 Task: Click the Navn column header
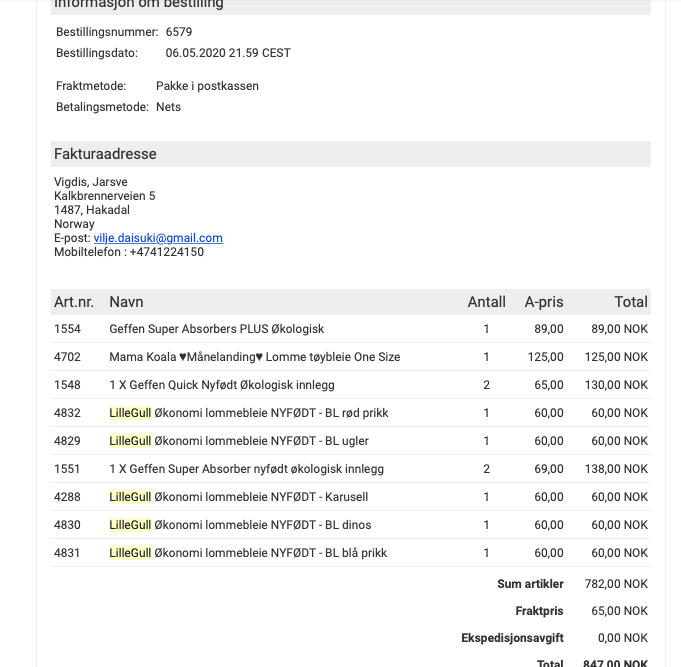(126, 302)
